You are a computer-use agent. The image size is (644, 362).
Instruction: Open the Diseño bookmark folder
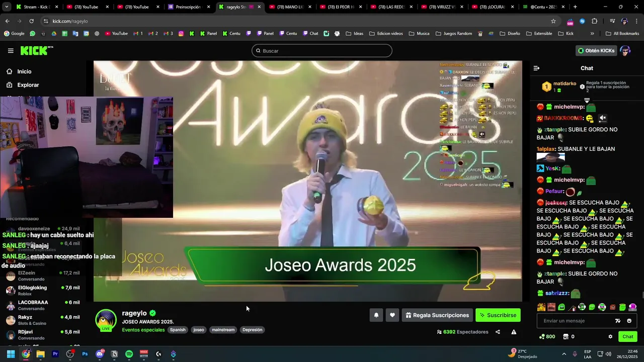click(x=510, y=34)
